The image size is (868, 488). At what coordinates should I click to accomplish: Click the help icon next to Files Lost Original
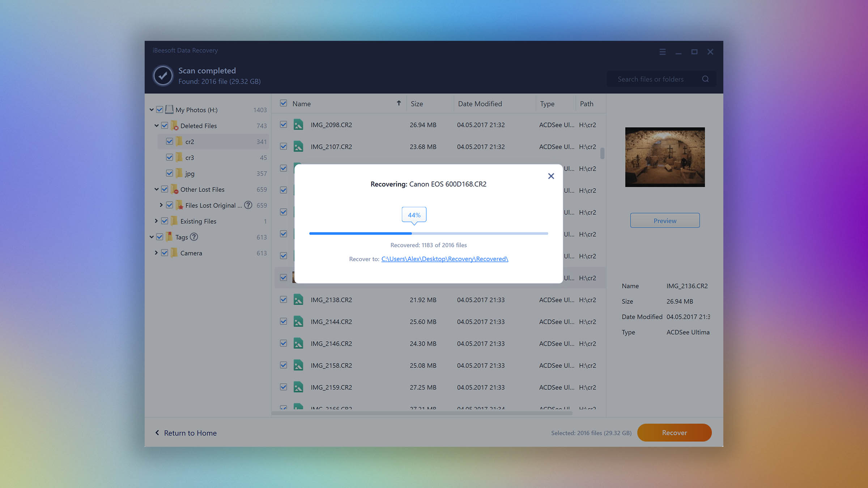coord(248,205)
